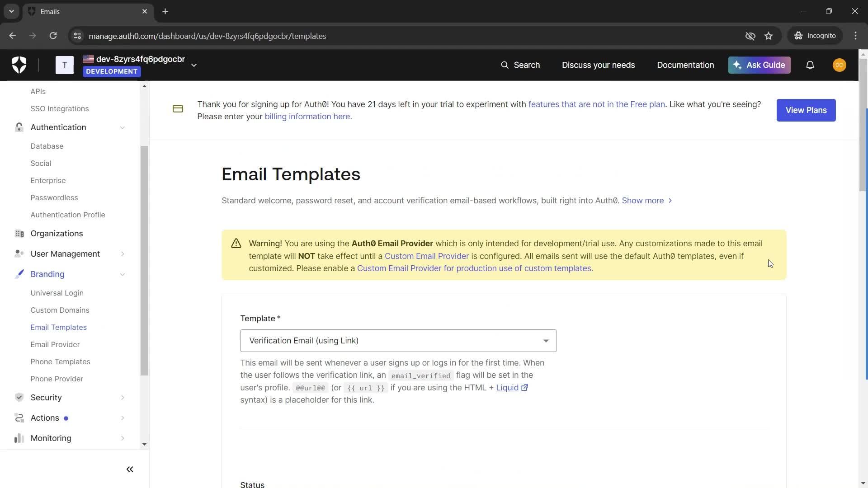The image size is (868, 488).
Task: Open the tab search dropdown arrow
Action: [x=11, y=11]
